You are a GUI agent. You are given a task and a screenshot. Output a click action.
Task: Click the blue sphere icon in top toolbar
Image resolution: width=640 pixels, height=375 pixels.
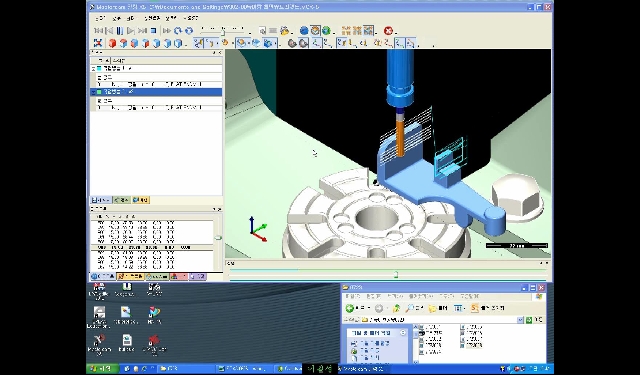304,31
